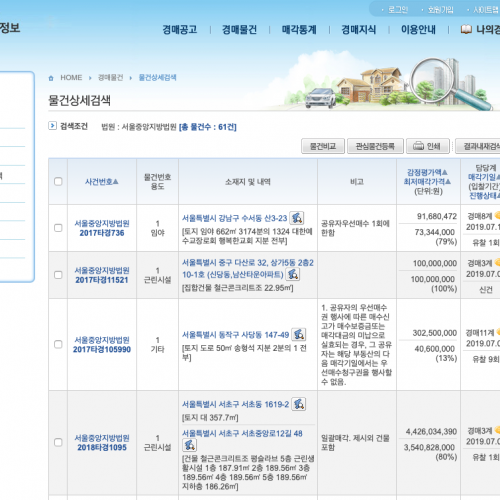Click the 물건비교 button
The image size is (500, 500).
pos(323,146)
